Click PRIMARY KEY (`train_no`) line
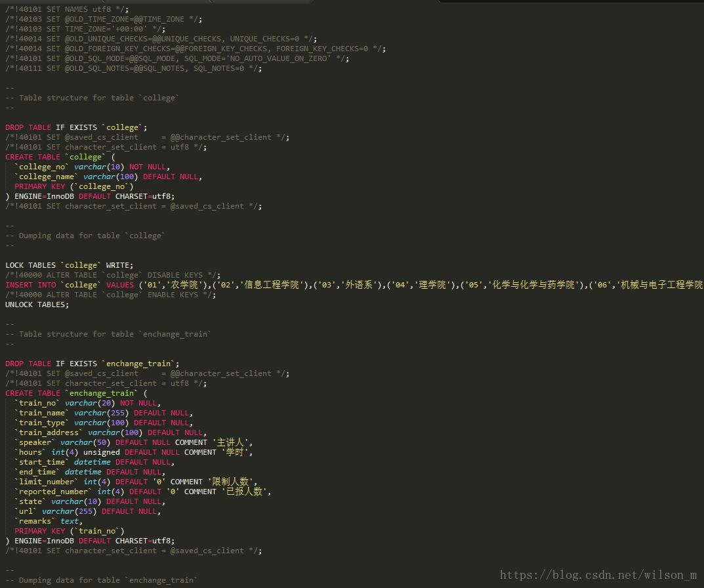This screenshot has width=704, height=588. pyautogui.click(x=69, y=531)
